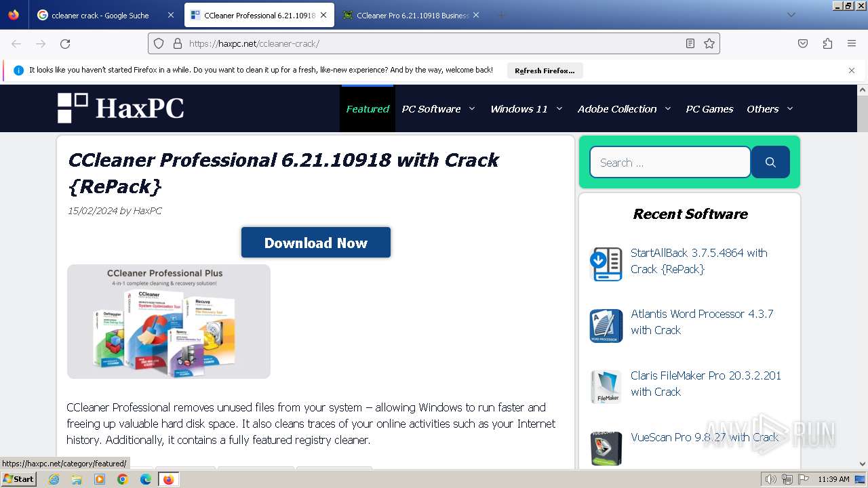Open the PC Software menu item

tap(431, 108)
